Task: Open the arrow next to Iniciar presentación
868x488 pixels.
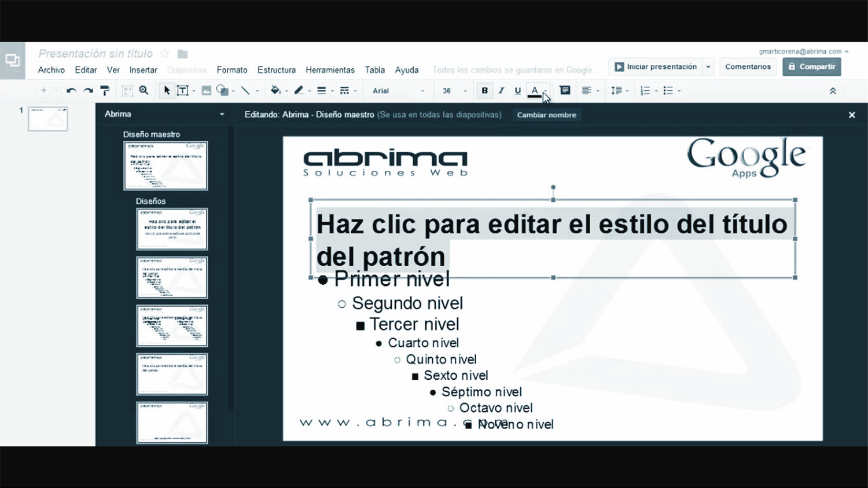Action: pos(708,67)
